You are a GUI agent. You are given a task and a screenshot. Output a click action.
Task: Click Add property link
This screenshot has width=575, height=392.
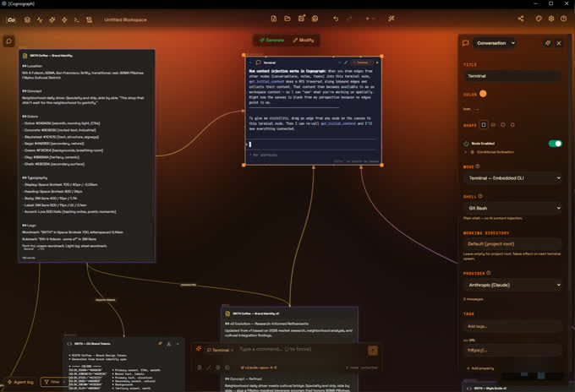[x=480, y=368]
